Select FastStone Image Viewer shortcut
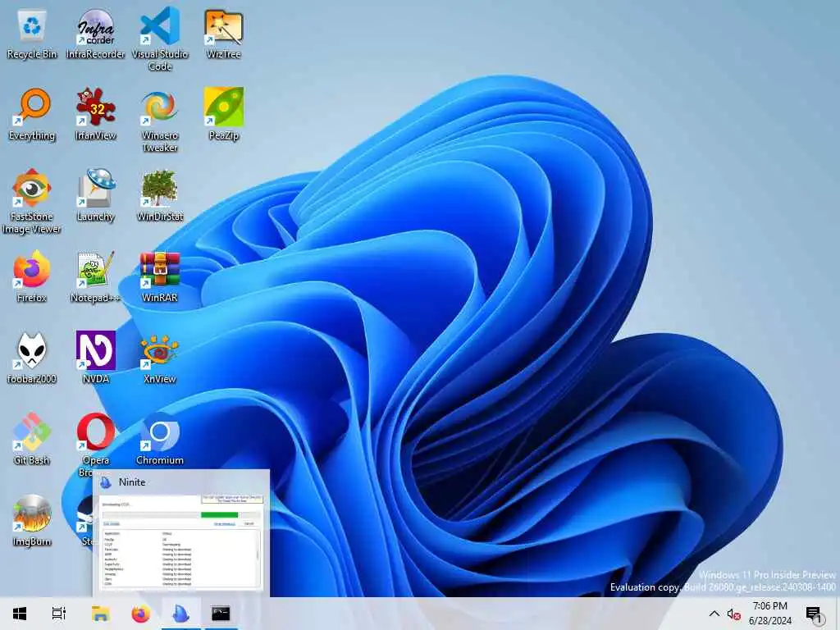Image resolution: width=840 pixels, height=630 pixels. 32,202
